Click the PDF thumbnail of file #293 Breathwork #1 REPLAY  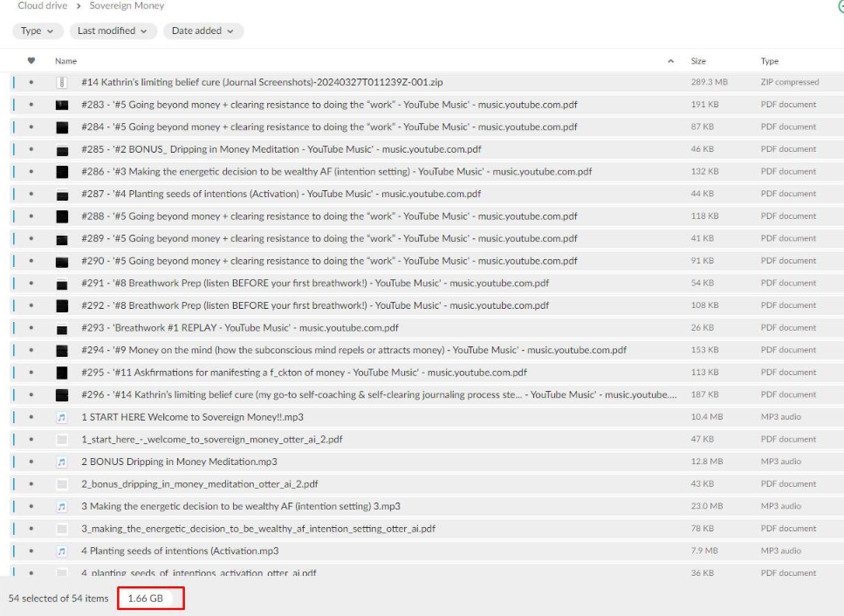point(62,328)
